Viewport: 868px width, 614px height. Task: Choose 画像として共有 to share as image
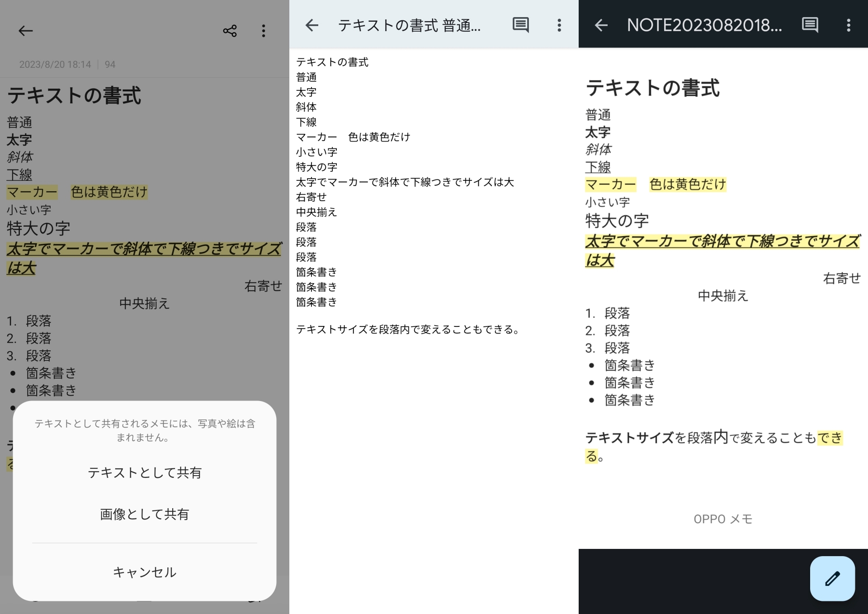click(x=144, y=514)
